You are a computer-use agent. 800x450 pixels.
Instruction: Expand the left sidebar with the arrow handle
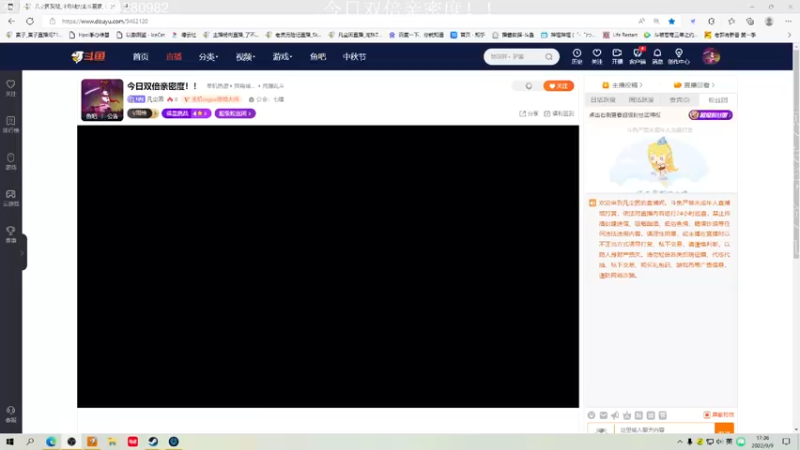pos(22,252)
